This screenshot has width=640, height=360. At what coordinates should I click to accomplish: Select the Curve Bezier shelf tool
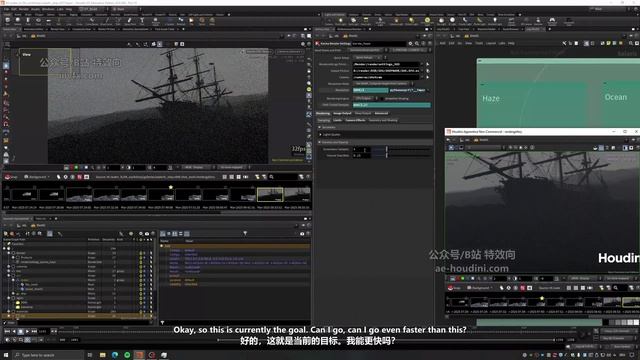(92, 20)
